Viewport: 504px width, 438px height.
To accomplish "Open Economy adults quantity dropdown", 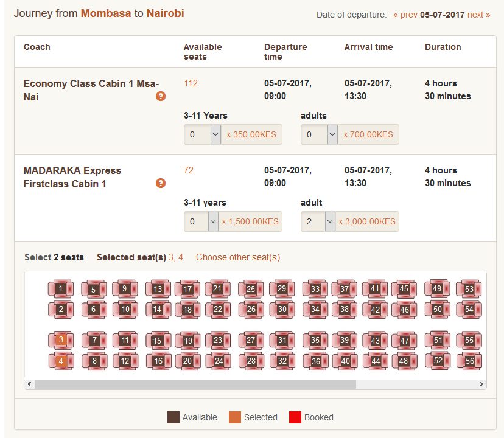I will (319, 134).
